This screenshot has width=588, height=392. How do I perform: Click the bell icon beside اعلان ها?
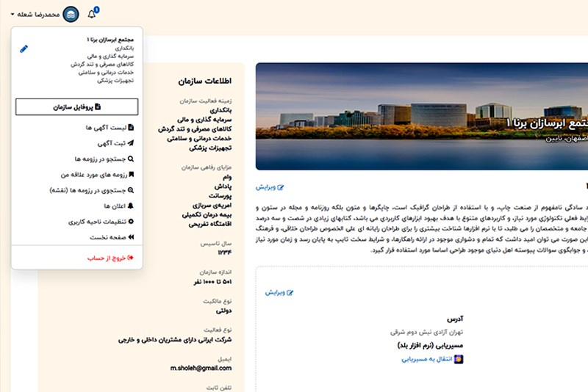(131, 206)
